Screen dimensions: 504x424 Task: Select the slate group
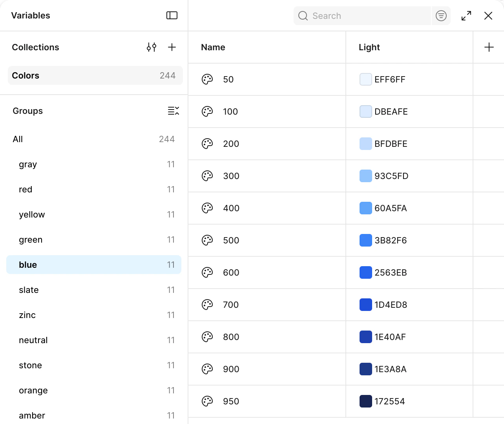94,290
